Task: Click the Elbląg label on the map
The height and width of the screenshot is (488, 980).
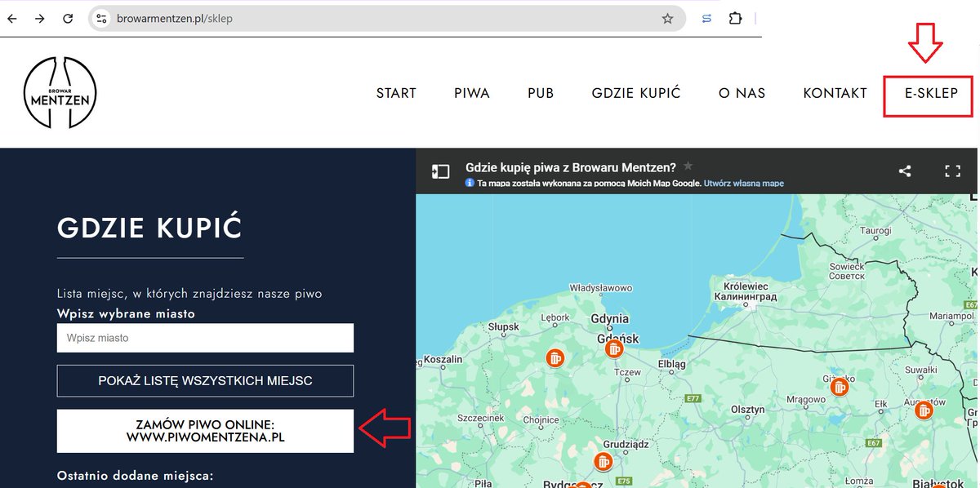Action: click(x=671, y=364)
